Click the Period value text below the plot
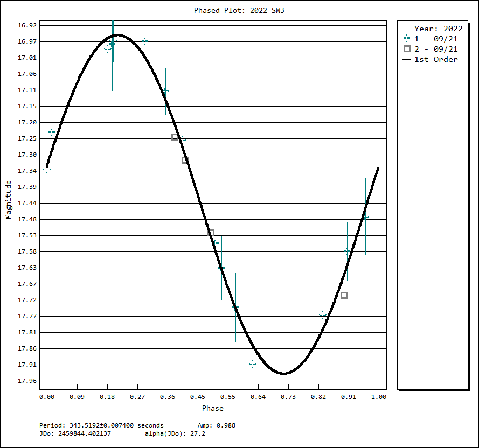The width and height of the screenshot is (479, 448). [x=101, y=425]
